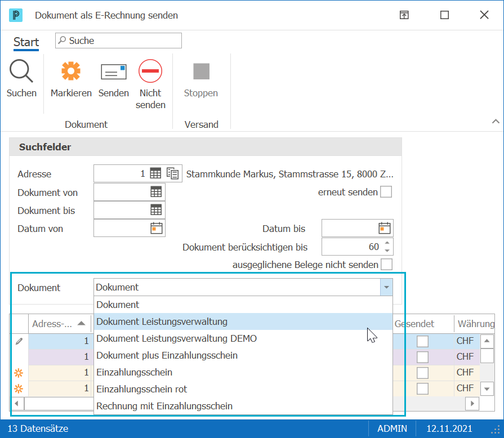This screenshot has width=504, height=438.
Task: Increase Dokument berücksichtigen bis value
Action: (x=387, y=243)
